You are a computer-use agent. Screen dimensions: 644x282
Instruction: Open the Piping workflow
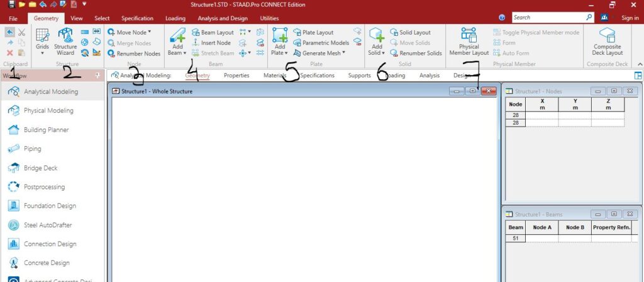[52, 149]
